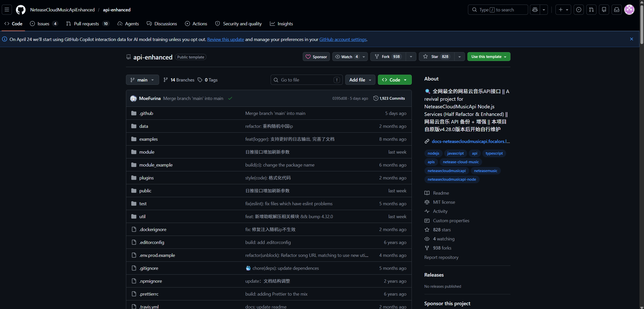This screenshot has height=309, width=644.
Task: Open the Copilot chat icon
Action: (x=535, y=10)
